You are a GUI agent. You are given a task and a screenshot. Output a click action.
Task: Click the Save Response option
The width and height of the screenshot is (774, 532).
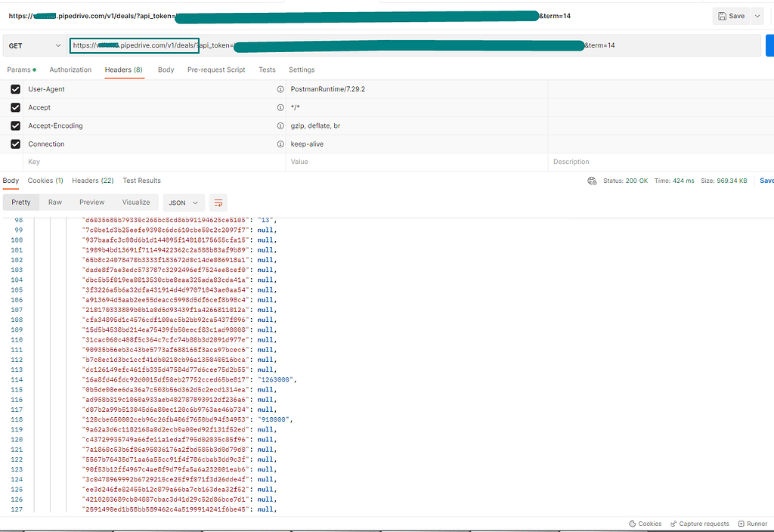tap(766, 181)
